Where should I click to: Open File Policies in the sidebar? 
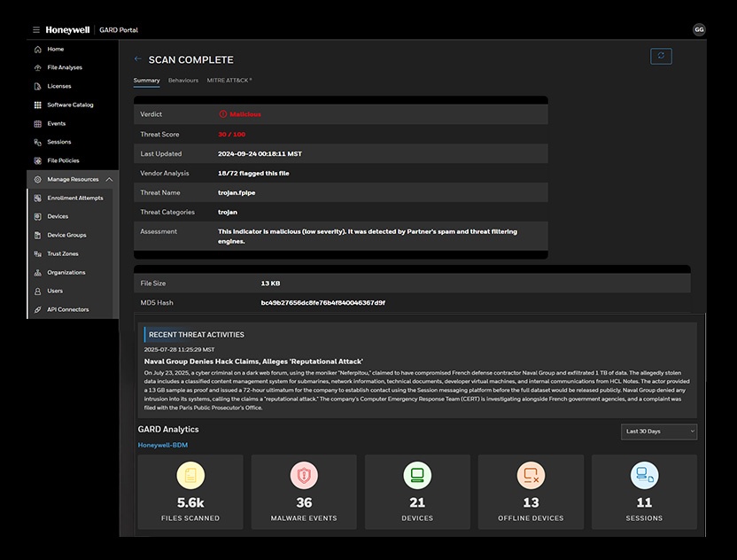(x=63, y=160)
